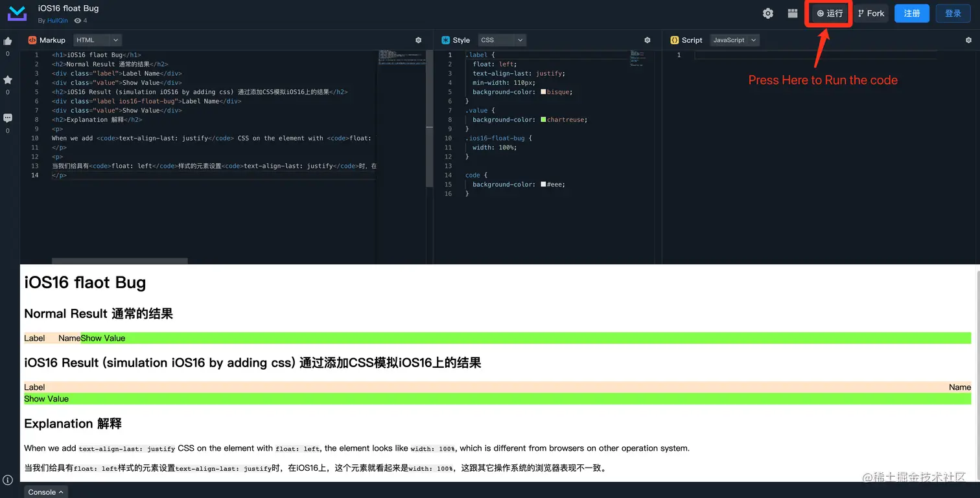
Task: Click the preview pane vertical scrollbar
Action: point(977,376)
